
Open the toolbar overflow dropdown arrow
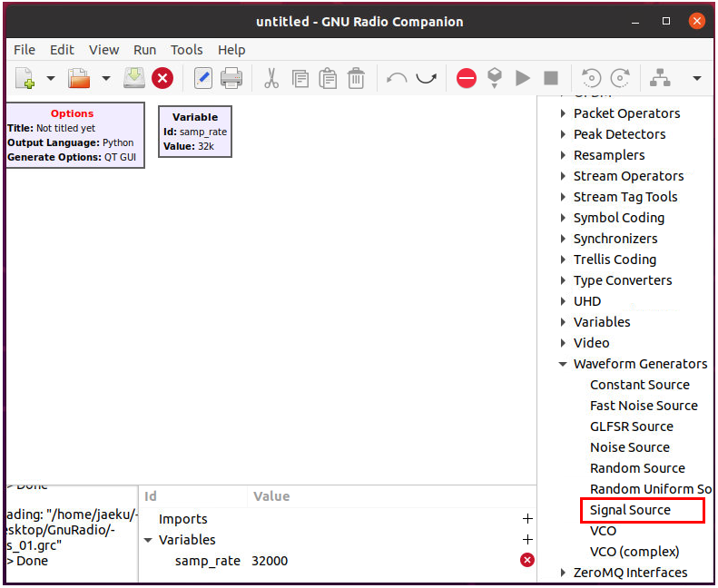pyautogui.click(x=696, y=78)
